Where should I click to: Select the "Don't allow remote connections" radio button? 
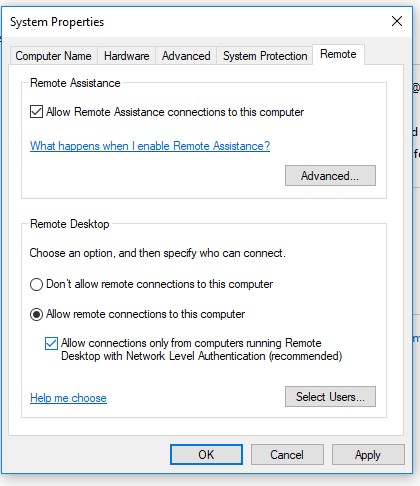click(36, 285)
